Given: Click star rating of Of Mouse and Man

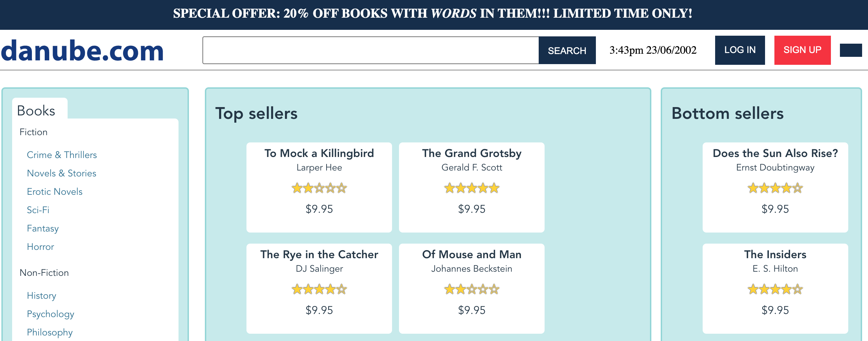Looking at the screenshot, I should (471, 289).
